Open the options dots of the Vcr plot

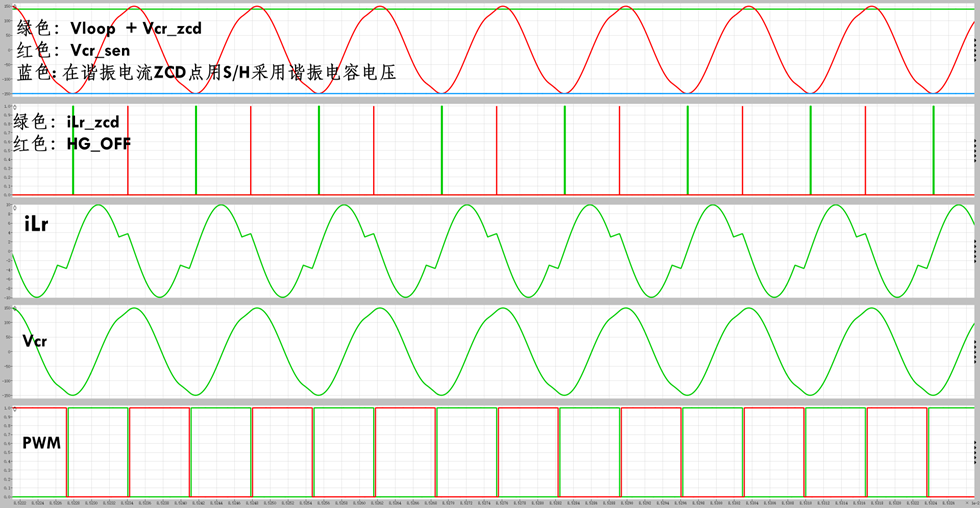pyautogui.click(x=976, y=352)
